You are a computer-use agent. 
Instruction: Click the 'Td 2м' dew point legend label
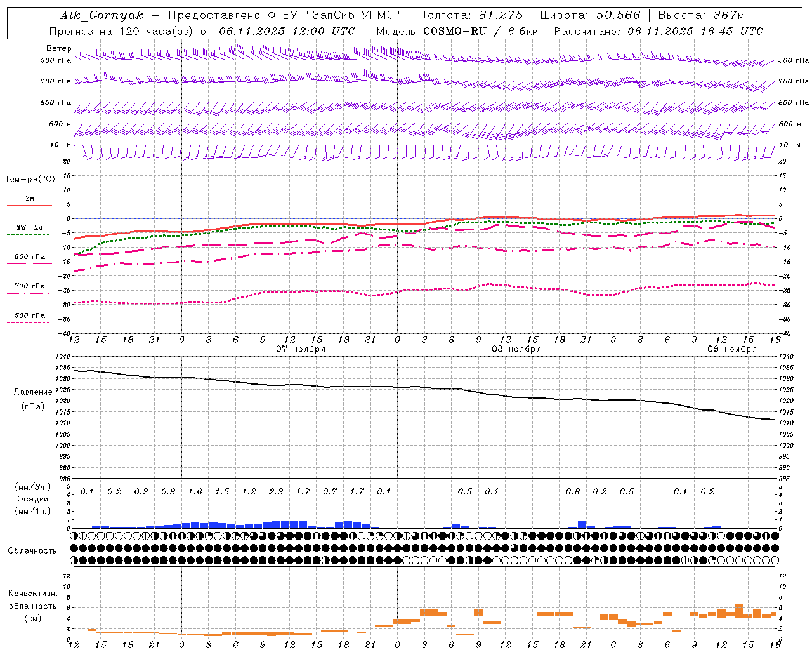pyautogui.click(x=29, y=227)
